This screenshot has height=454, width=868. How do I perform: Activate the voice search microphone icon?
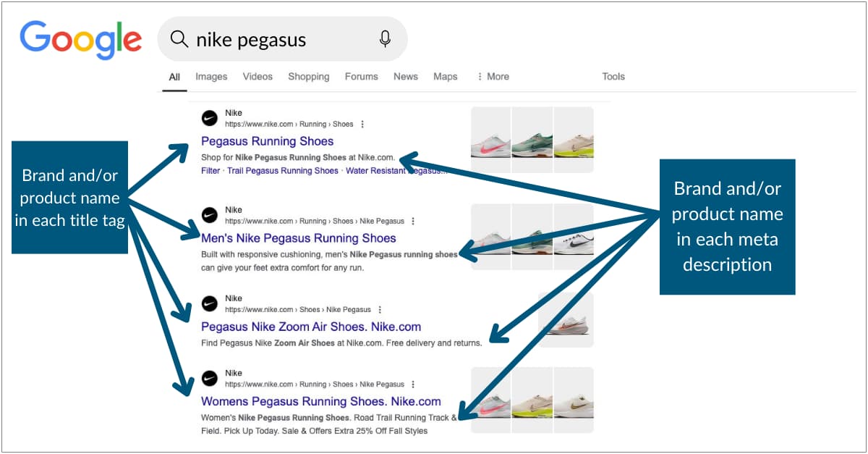(385, 39)
